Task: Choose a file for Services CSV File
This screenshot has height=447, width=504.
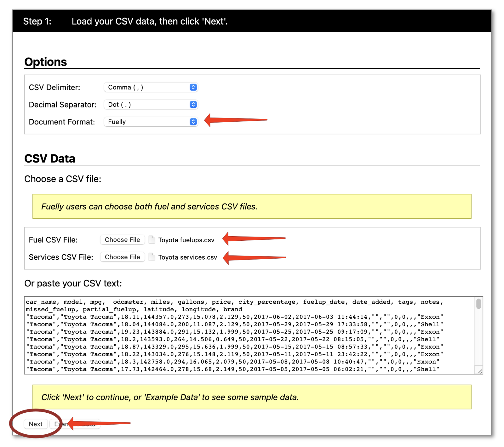Action: [122, 257]
